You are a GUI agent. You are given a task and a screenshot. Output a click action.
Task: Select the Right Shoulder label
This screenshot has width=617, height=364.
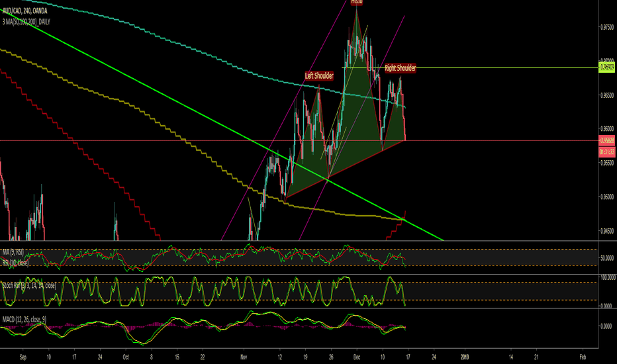pos(400,68)
